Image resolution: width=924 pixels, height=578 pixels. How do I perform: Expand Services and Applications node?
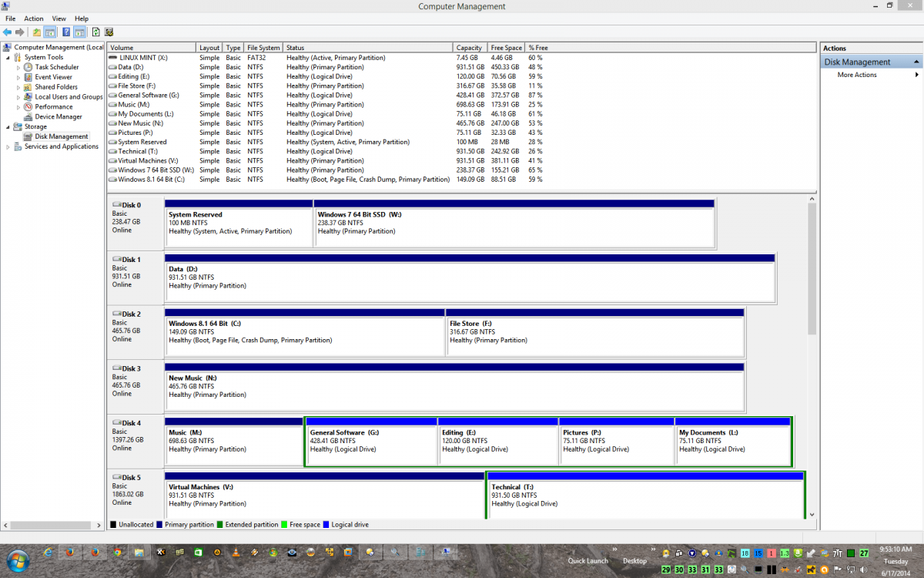(x=8, y=146)
